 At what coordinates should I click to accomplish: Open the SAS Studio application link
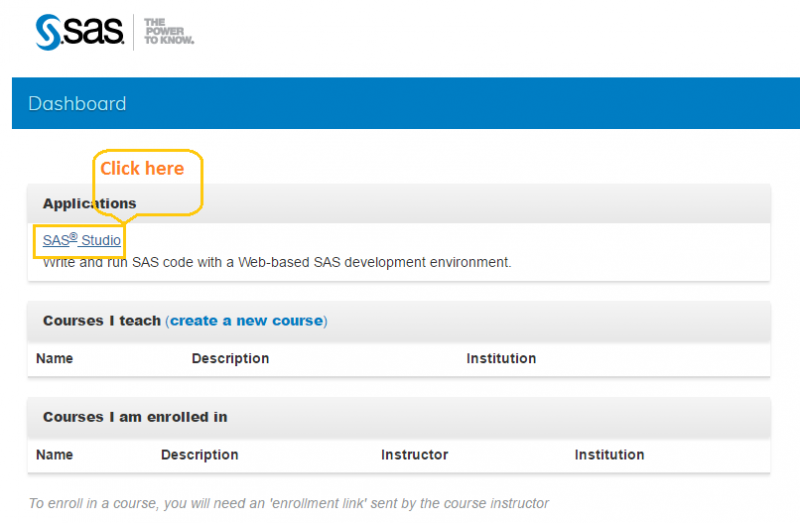(82, 241)
